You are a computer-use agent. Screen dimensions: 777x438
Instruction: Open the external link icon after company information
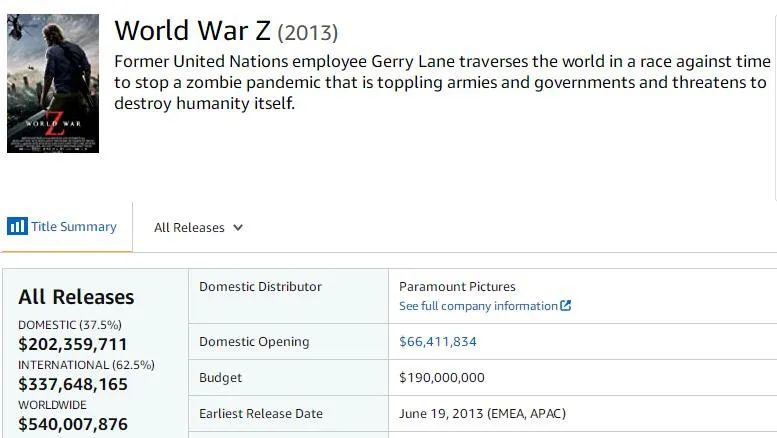coord(565,306)
